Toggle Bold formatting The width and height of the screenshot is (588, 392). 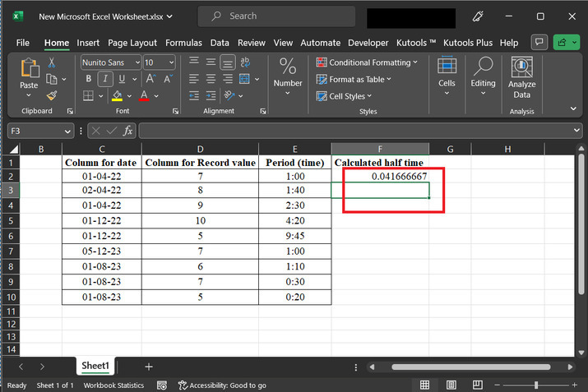pyautogui.click(x=88, y=79)
